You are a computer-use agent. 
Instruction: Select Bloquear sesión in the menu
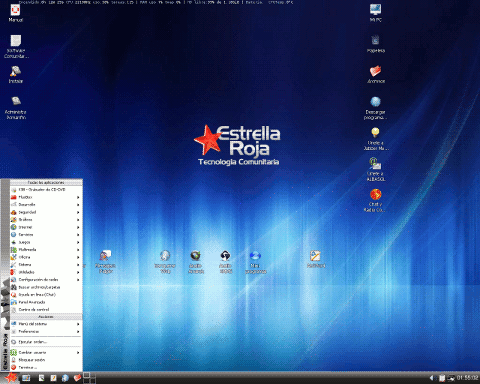(46, 360)
